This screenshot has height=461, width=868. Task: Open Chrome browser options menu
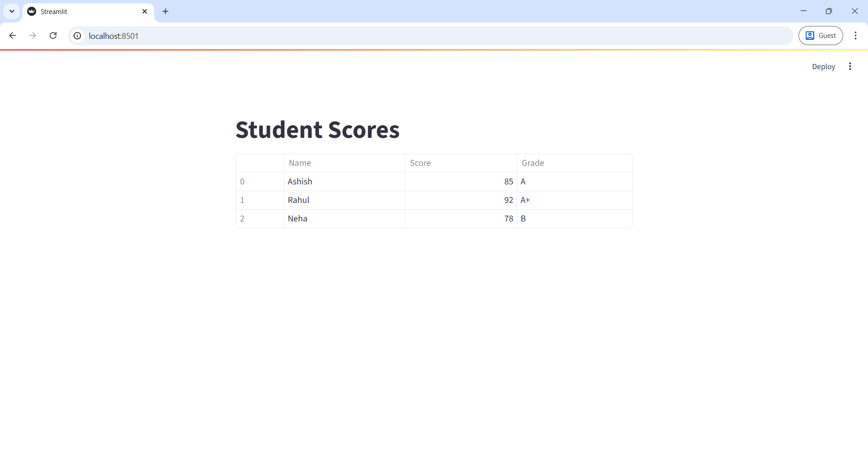(855, 36)
